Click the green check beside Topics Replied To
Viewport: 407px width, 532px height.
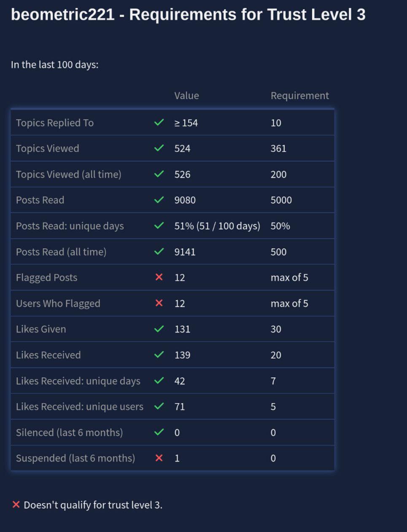(159, 123)
